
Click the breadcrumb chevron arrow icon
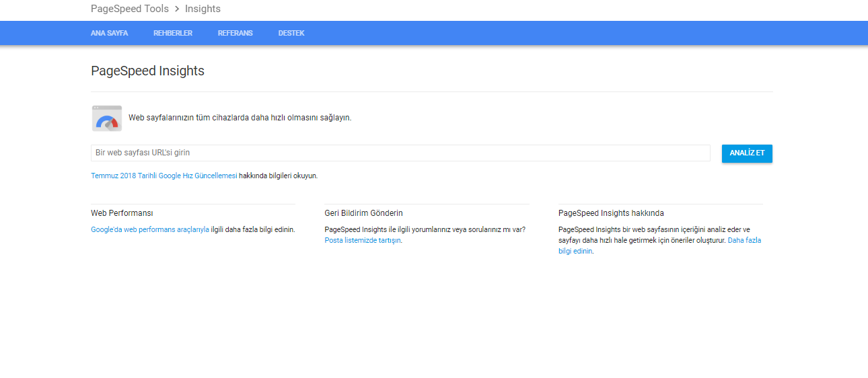(x=177, y=9)
